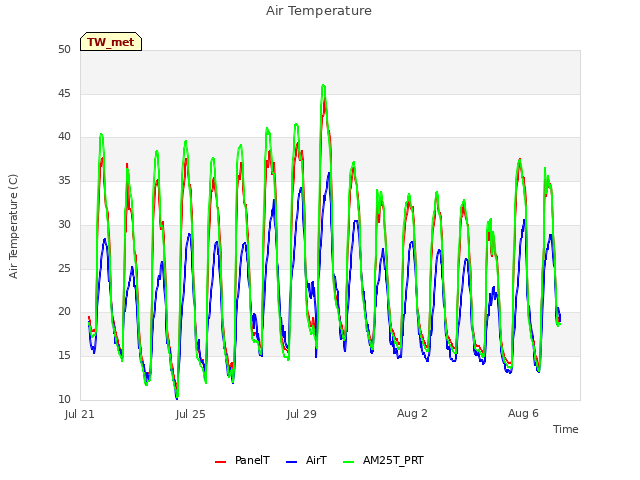Click the Air Temperature (C) axis label
The width and height of the screenshot is (640, 480).
coord(13,226)
